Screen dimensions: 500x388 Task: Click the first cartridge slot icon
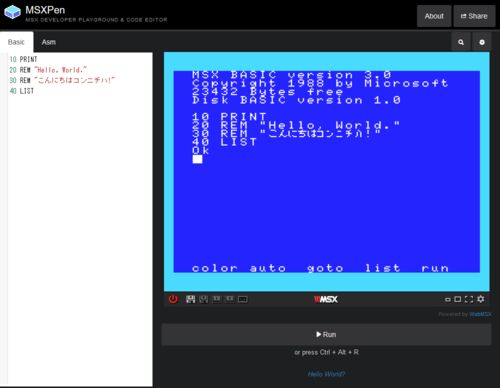point(217,299)
